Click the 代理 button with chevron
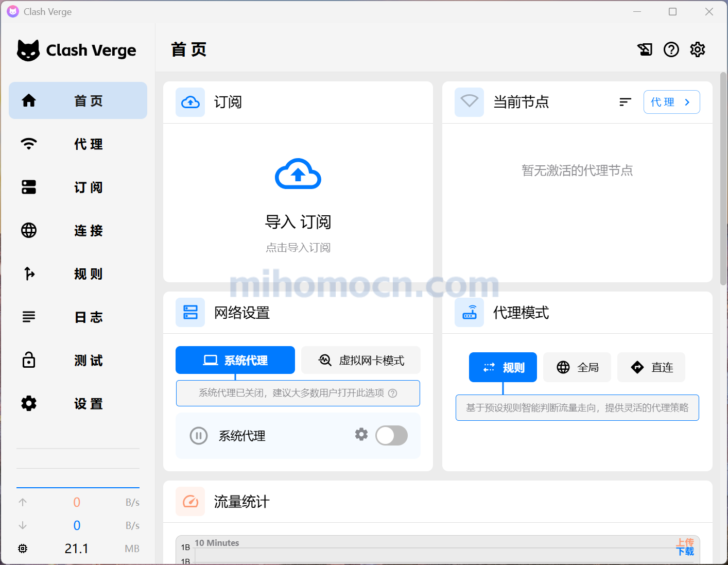This screenshot has width=728, height=565. [x=672, y=102]
